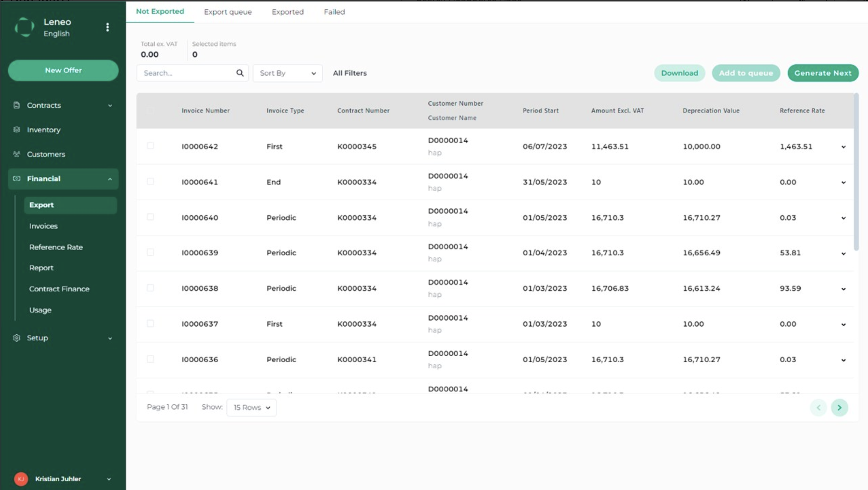Image resolution: width=868 pixels, height=490 pixels.
Task: Open Invoices in the sidebar
Action: [43, 226]
